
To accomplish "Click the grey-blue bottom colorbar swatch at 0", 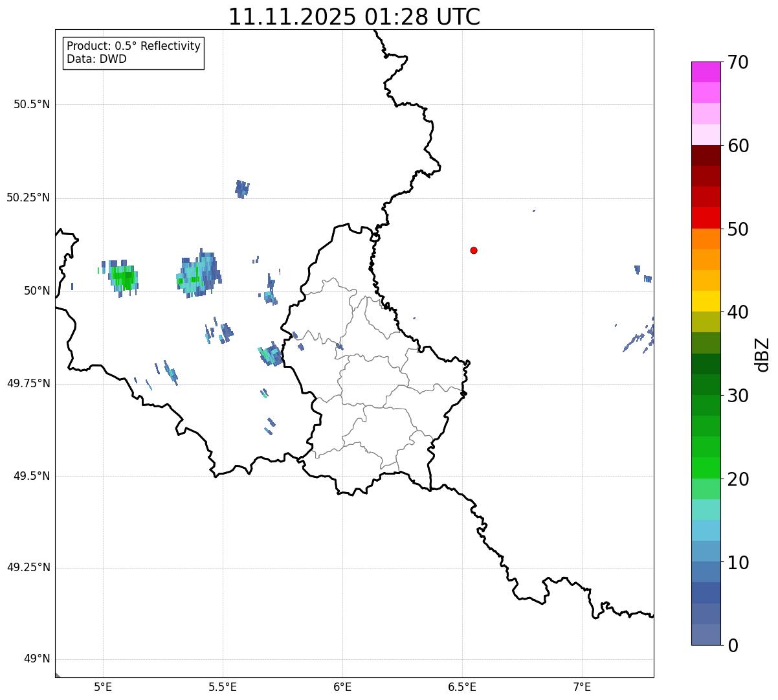I will point(706,635).
